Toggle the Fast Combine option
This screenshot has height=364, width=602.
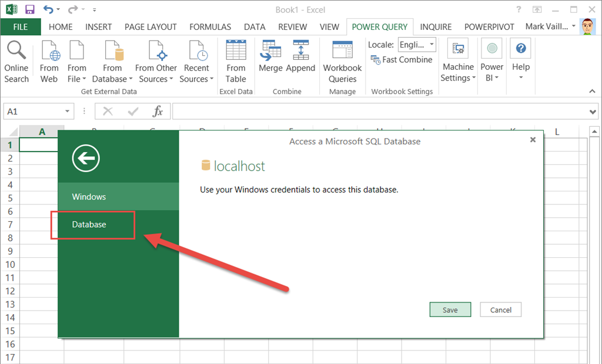pyautogui.click(x=402, y=59)
